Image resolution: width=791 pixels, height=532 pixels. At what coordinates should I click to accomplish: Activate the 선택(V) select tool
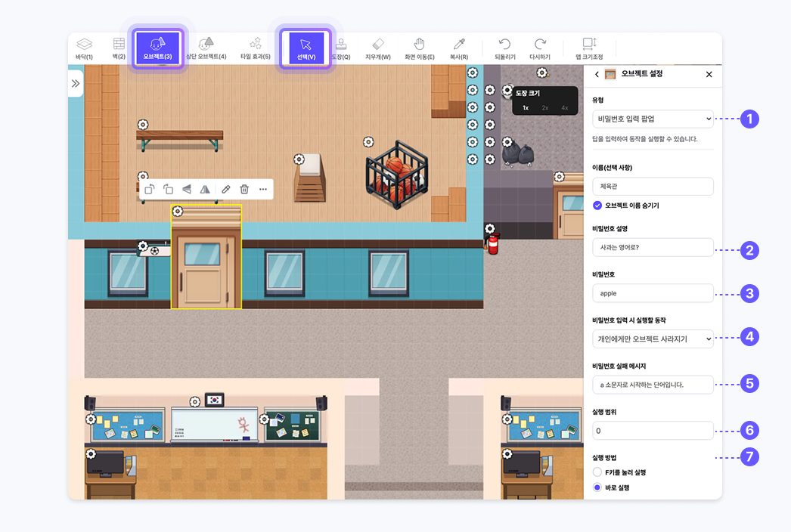tap(306, 48)
